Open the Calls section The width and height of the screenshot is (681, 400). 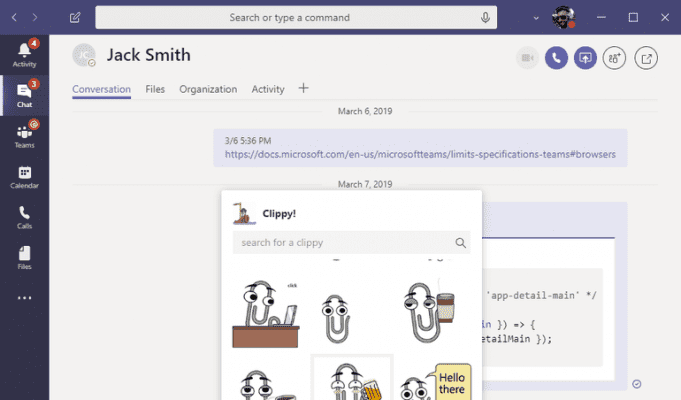click(24, 217)
